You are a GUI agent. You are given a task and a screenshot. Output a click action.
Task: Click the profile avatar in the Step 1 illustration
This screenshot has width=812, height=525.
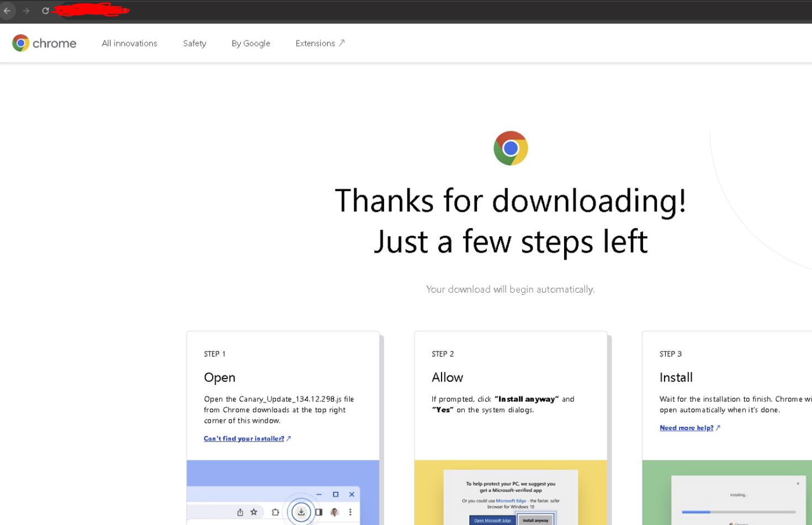click(x=335, y=512)
